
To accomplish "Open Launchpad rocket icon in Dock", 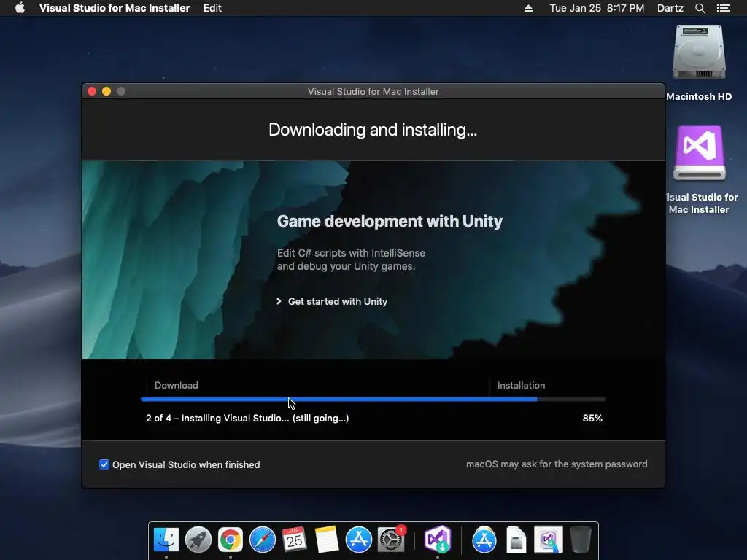I will (x=198, y=540).
